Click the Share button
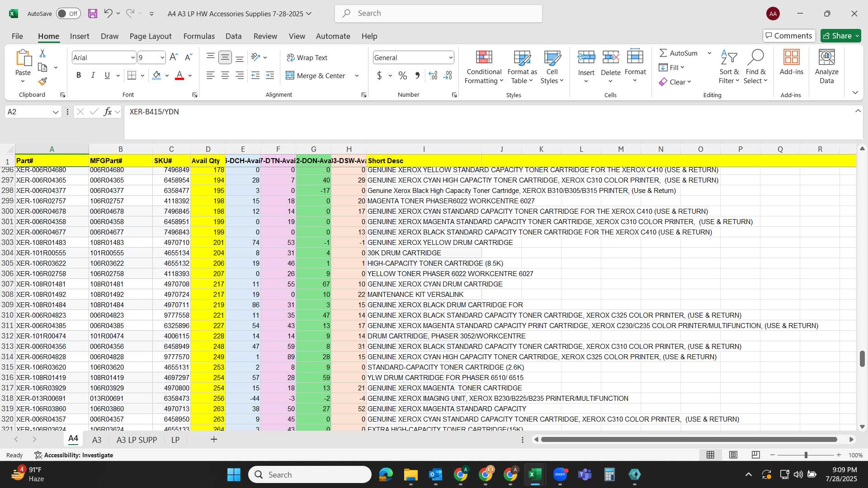This screenshot has width=868, height=488. [x=841, y=36]
